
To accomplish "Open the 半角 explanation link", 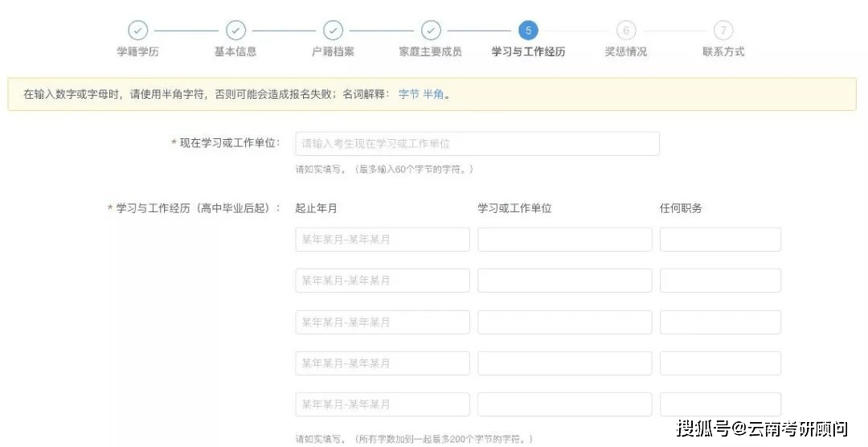I will pyautogui.click(x=433, y=94).
